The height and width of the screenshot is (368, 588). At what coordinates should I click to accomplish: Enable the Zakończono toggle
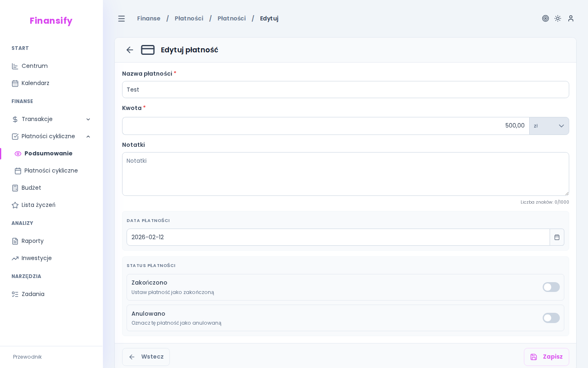tap(551, 287)
